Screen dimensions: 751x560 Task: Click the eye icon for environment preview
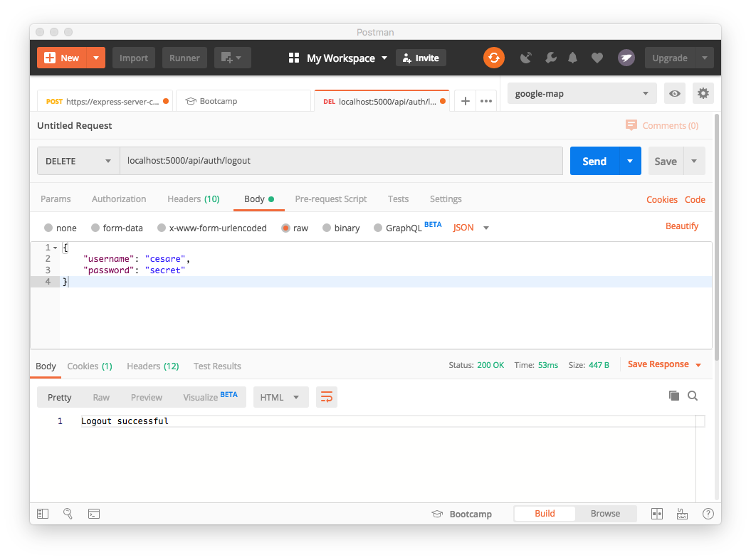pos(674,93)
